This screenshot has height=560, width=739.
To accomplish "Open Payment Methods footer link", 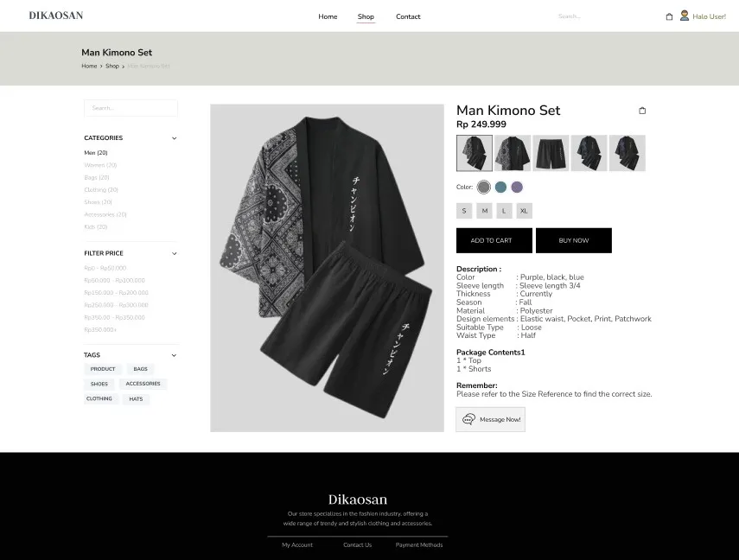I will click(419, 545).
